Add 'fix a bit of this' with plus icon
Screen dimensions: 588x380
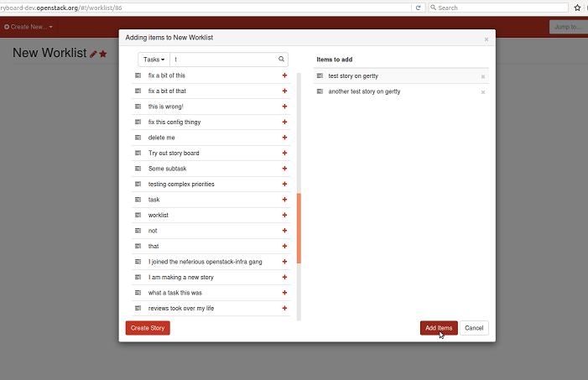(x=284, y=75)
